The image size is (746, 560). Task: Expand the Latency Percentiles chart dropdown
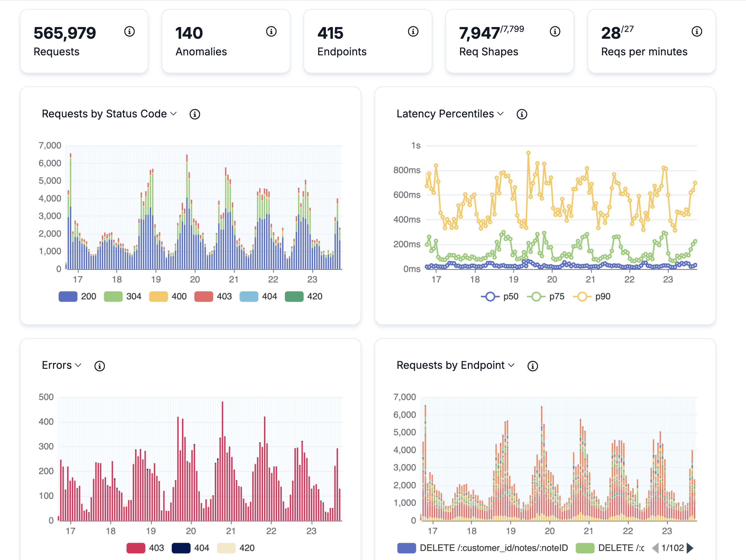[x=501, y=114]
